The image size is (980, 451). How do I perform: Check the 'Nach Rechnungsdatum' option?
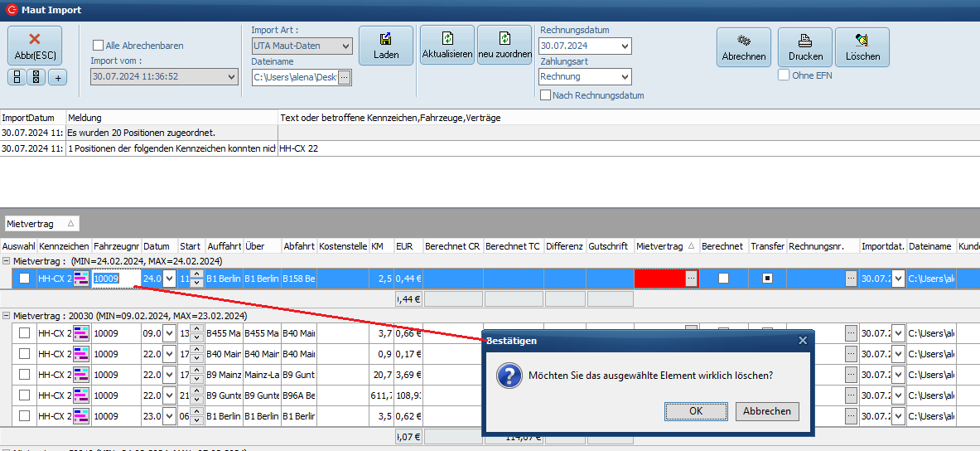tap(545, 95)
